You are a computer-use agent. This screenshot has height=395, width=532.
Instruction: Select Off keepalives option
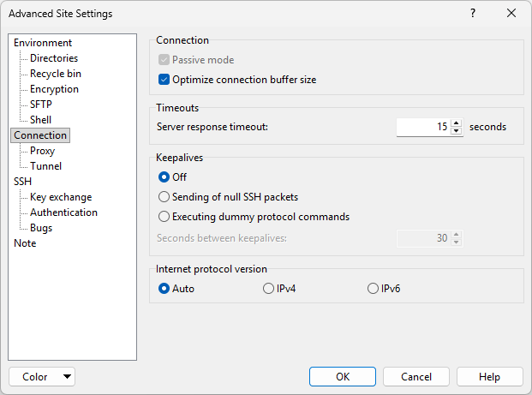coord(164,177)
